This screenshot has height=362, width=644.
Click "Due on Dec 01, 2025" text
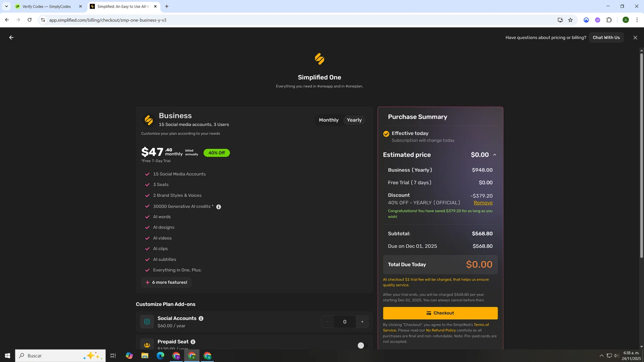[x=412, y=246]
